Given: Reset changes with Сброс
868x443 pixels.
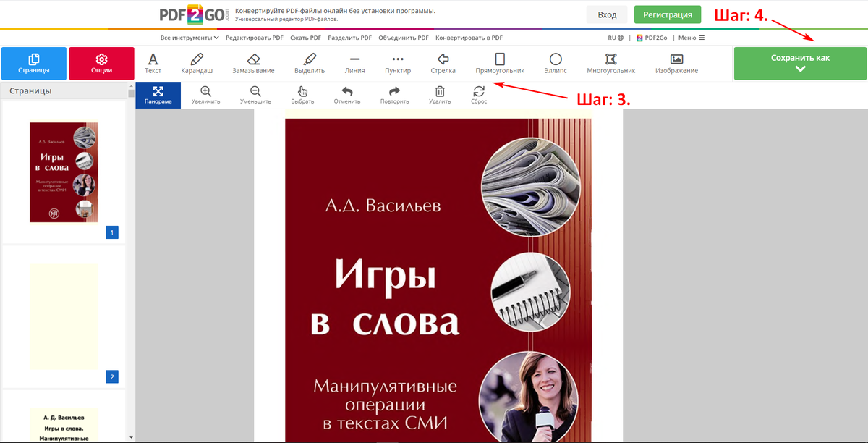Looking at the screenshot, I should click(479, 96).
